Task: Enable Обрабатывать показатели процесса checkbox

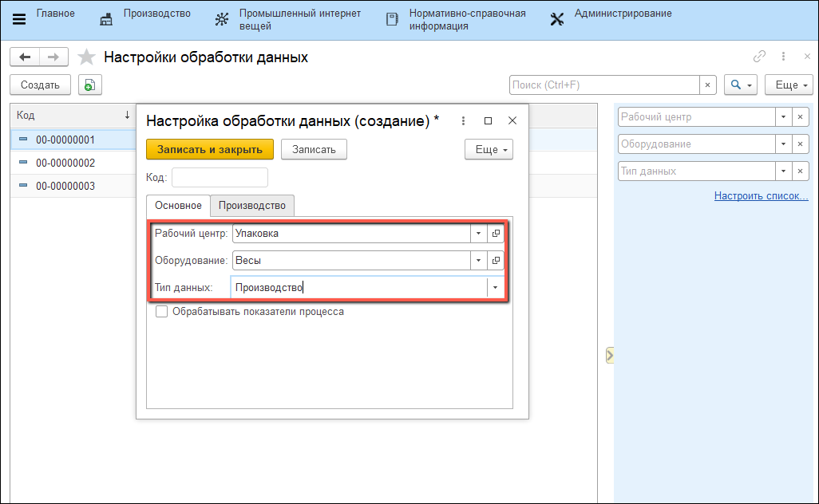Action: point(162,312)
